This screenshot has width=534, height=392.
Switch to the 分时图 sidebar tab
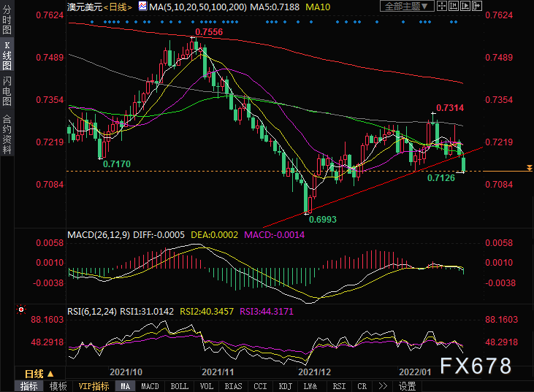(7, 19)
